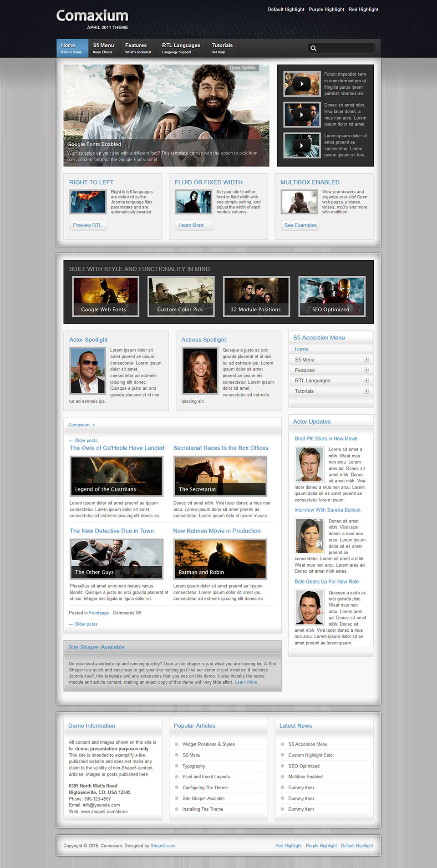Click the search magnifier icon
The image size is (437, 868).
tap(313, 48)
